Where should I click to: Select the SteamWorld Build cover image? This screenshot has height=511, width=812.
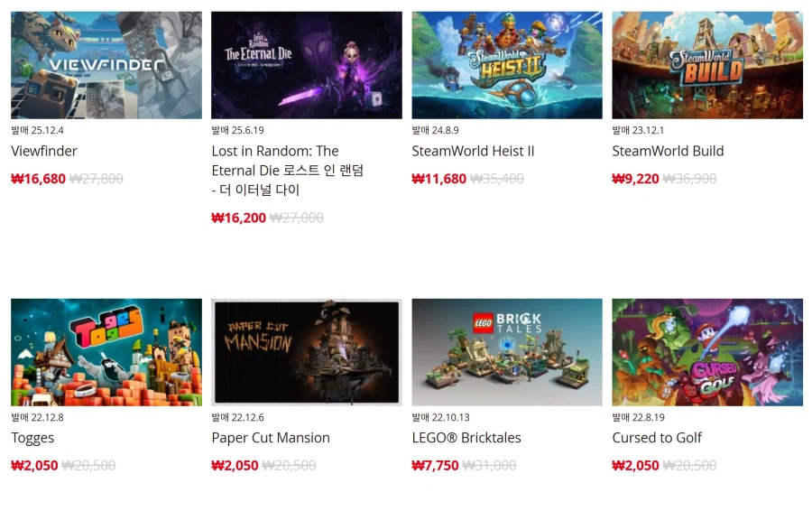click(x=707, y=65)
